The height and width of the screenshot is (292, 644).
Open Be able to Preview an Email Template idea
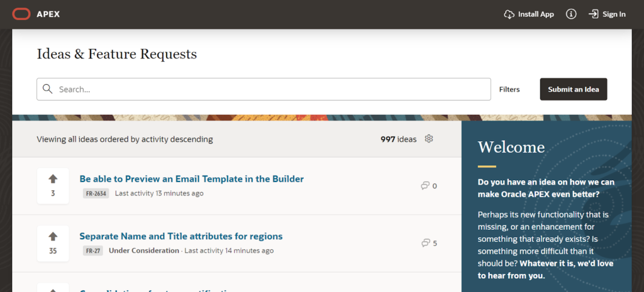pos(191,179)
